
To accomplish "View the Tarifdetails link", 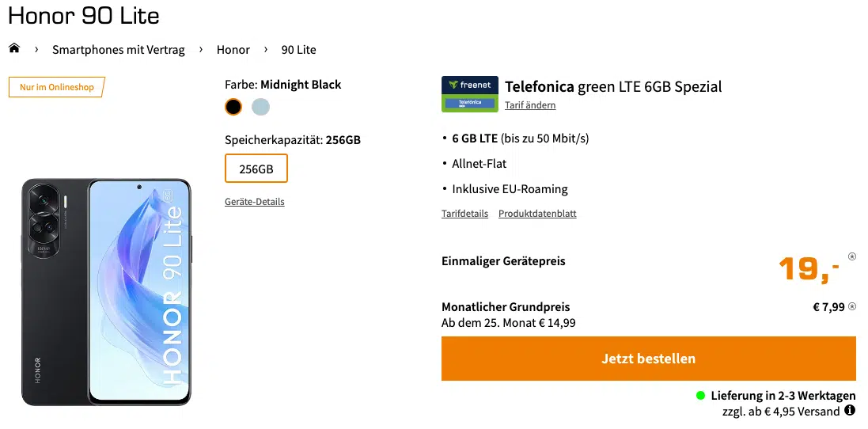I will click(x=464, y=214).
